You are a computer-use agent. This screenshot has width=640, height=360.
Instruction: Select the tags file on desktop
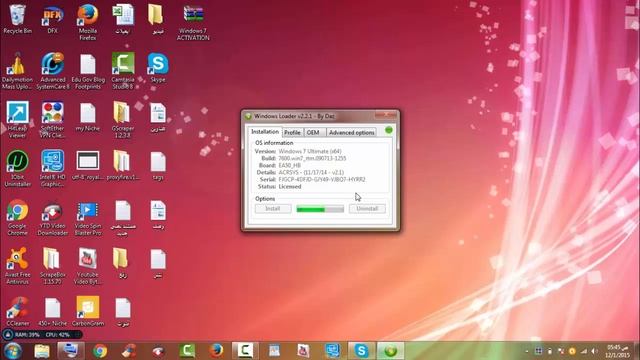pyautogui.click(x=158, y=166)
